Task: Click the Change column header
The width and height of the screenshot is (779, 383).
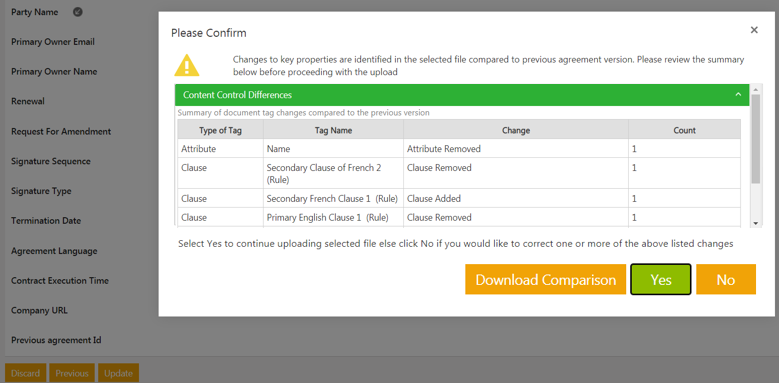Action: pyautogui.click(x=516, y=130)
